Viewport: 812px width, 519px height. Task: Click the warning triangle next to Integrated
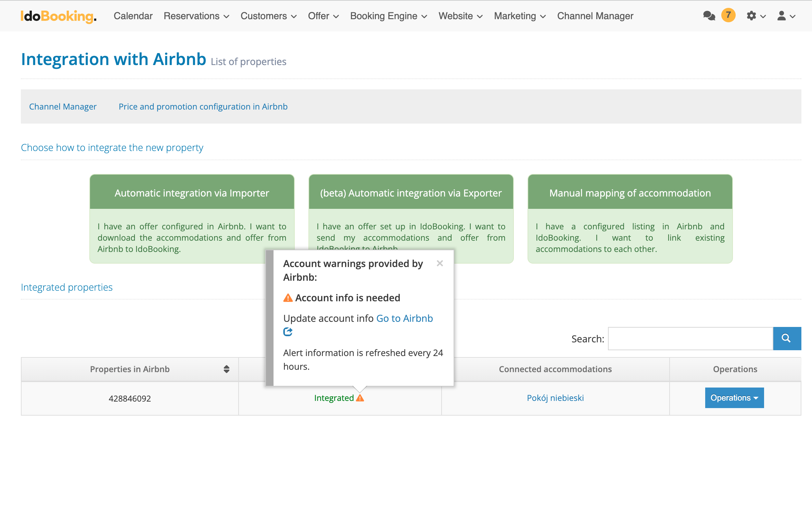click(x=360, y=398)
